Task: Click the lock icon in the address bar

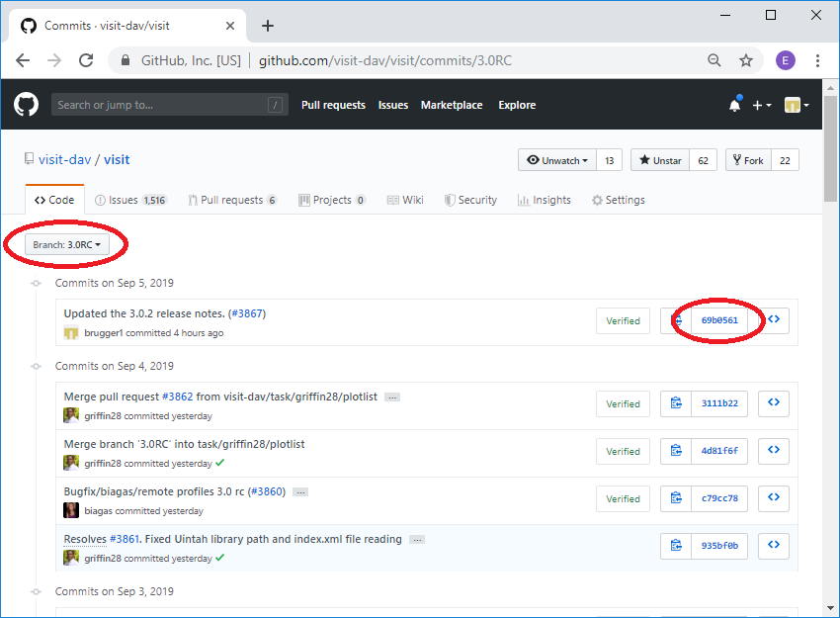Action: 125,60
